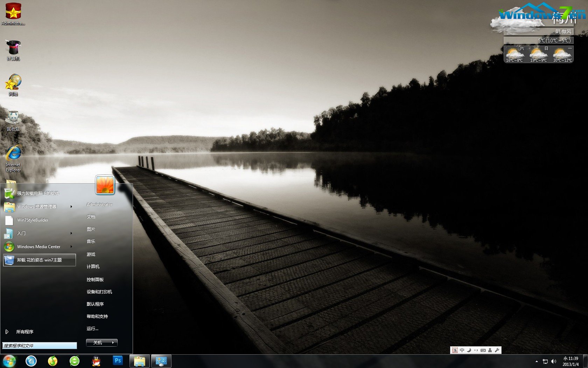Open Internet Explorer desktop shortcut
This screenshot has width=588, height=368.
click(x=13, y=158)
